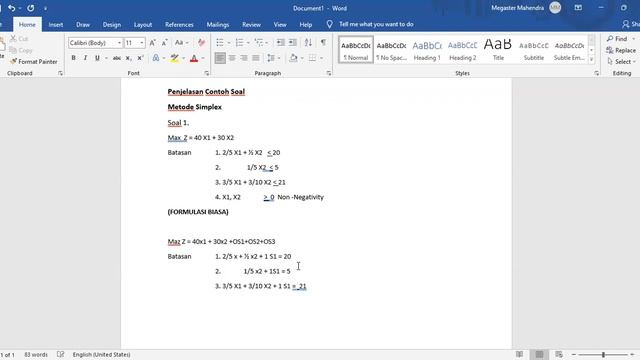This screenshot has width=640, height=360.
Task: Apply the Title style
Action: pyautogui.click(x=498, y=50)
